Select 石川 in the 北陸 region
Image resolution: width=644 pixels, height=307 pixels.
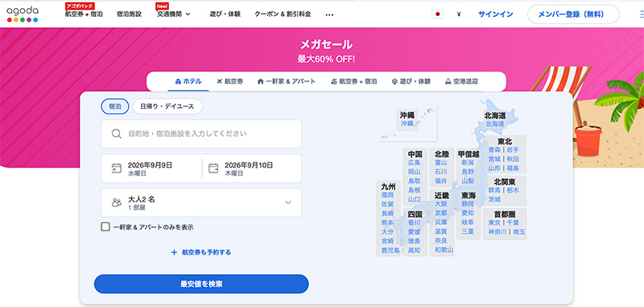(440, 172)
